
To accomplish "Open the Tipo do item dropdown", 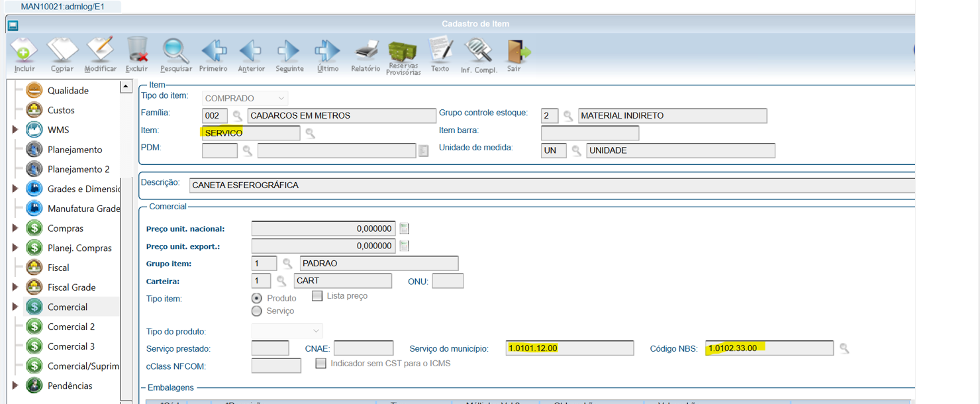I will click(245, 98).
